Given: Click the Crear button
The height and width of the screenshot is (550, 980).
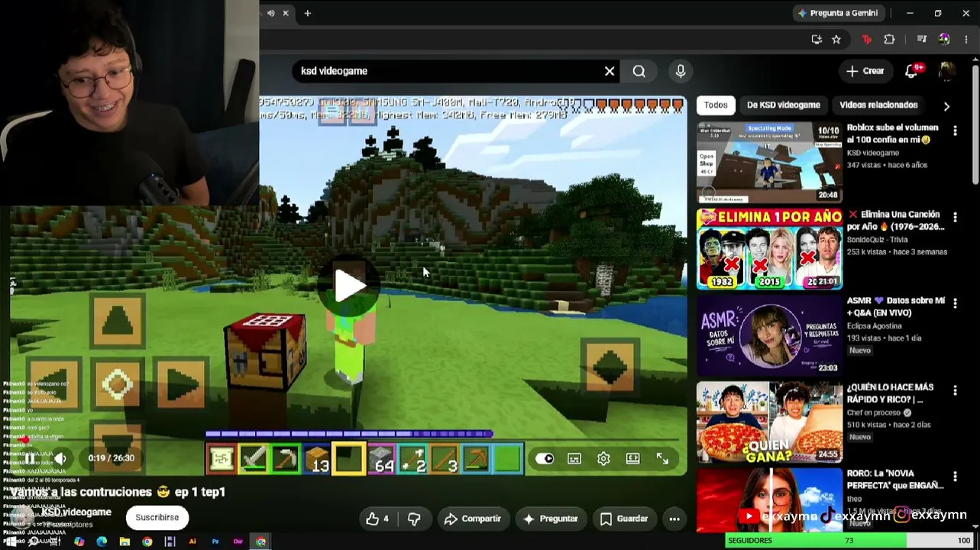Looking at the screenshot, I should [865, 71].
